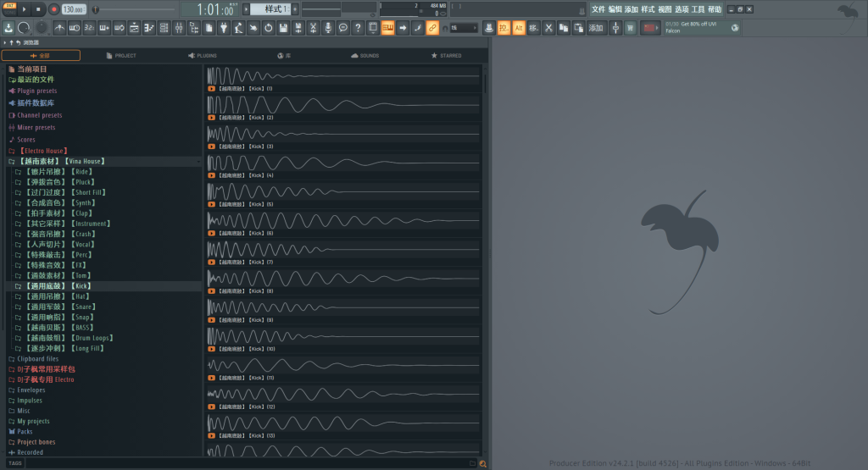Switch to the PROJECT browser tab

[x=121, y=55]
